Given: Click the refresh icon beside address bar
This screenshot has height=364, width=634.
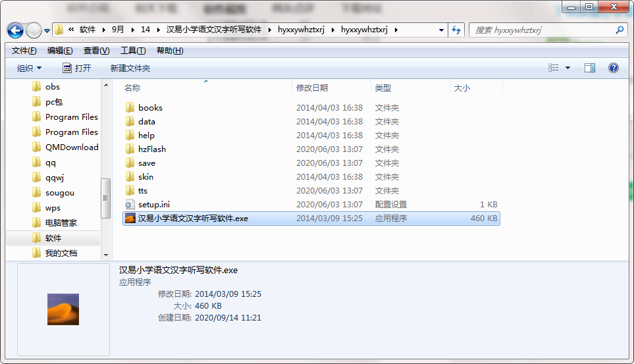Looking at the screenshot, I should pyautogui.click(x=456, y=30).
